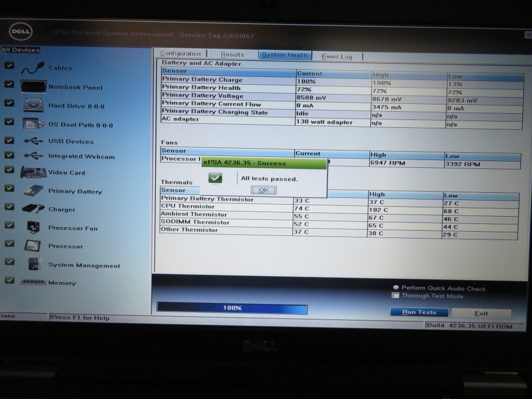Click the Processor chip icon
The height and width of the screenshot is (399, 532).
click(33, 245)
